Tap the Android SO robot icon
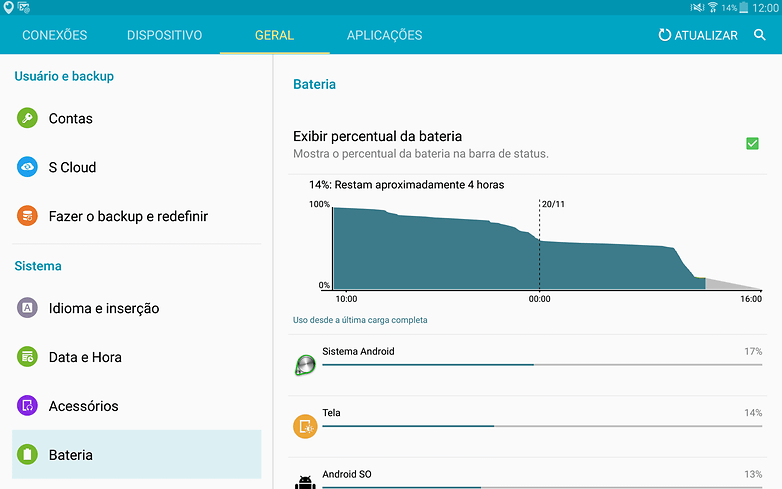 pos(305,483)
